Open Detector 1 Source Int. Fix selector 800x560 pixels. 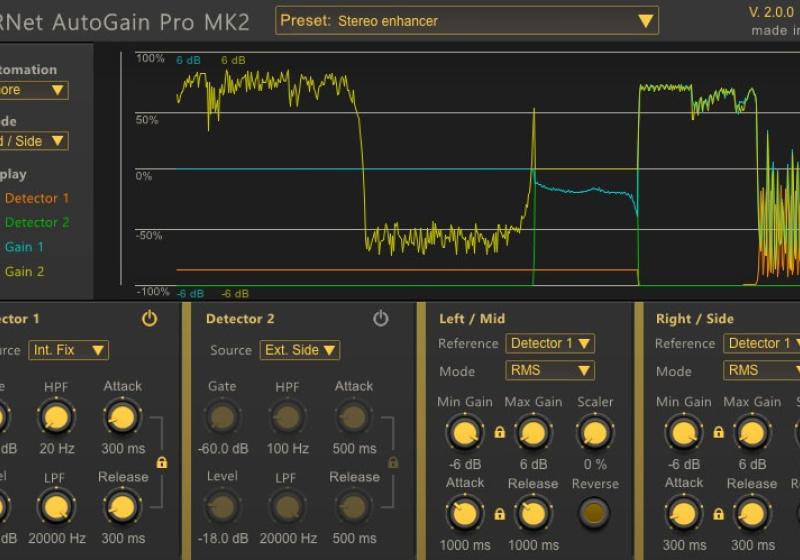click(68, 350)
